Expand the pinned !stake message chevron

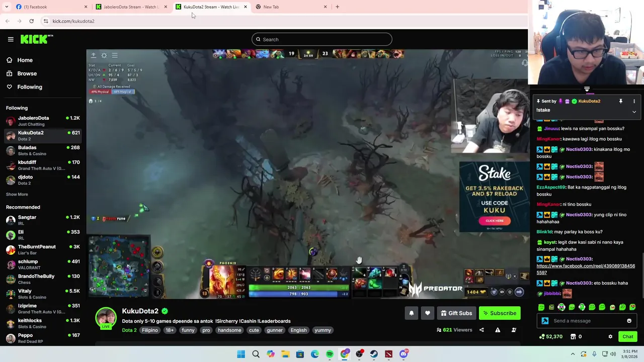[x=634, y=112]
